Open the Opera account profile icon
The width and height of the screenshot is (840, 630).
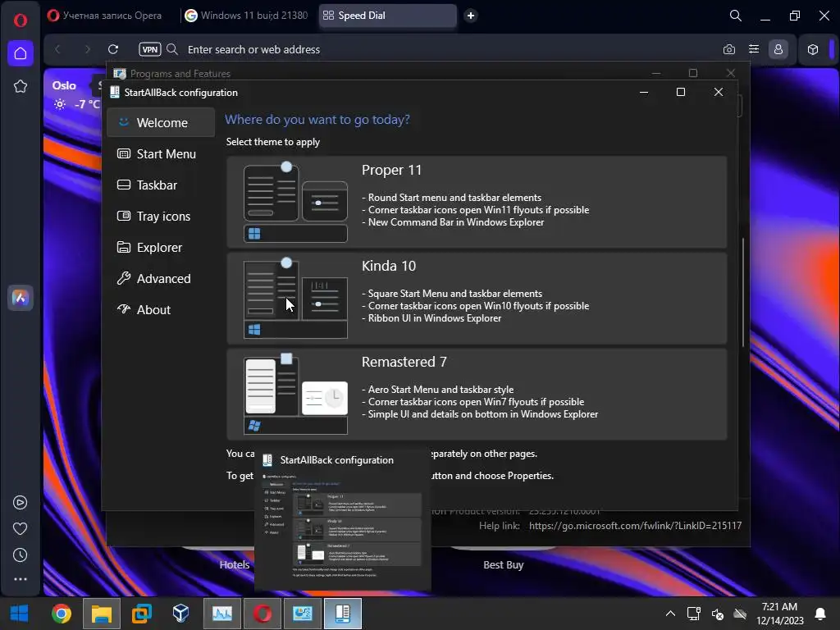(778, 49)
